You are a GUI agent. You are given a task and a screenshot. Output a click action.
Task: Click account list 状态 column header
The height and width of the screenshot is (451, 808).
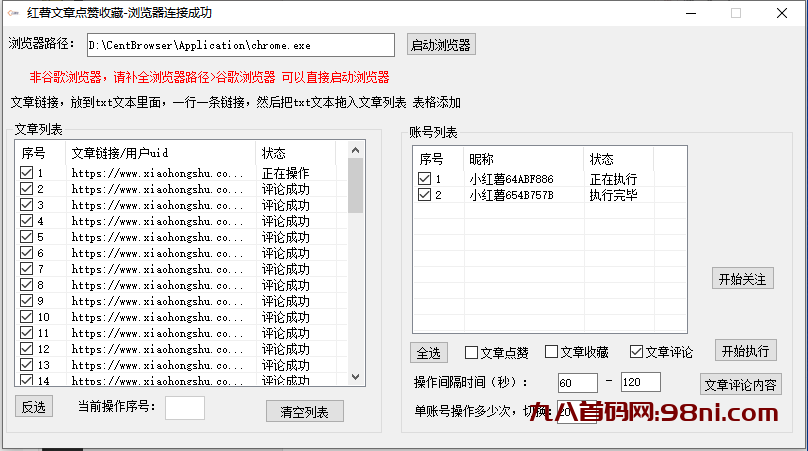pyautogui.click(x=618, y=159)
